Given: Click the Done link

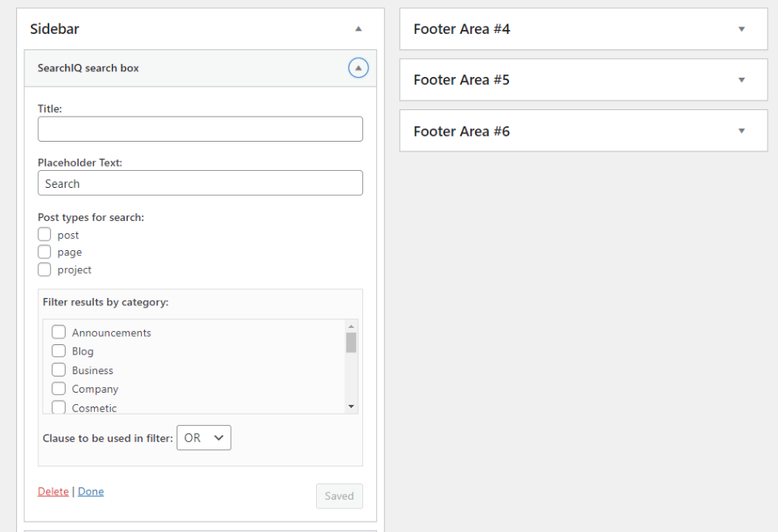Looking at the screenshot, I should pyautogui.click(x=91, y=492).
